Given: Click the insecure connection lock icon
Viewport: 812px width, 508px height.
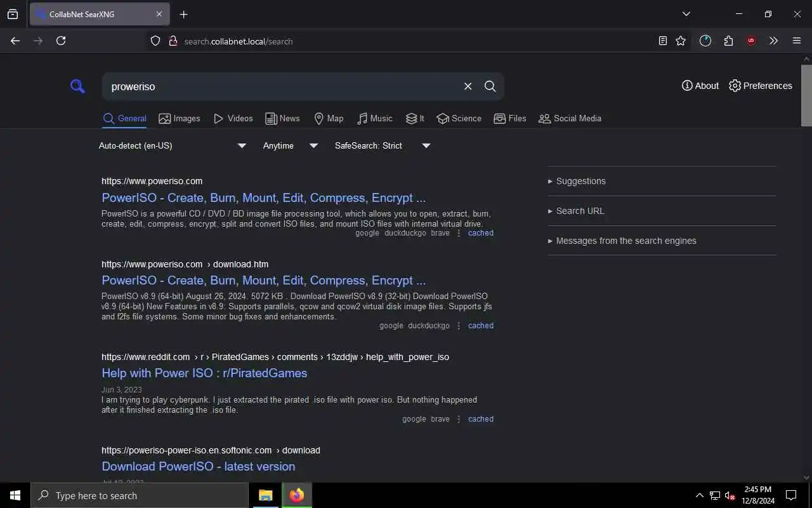Looking at the screenshot, I should click(x=173, y=41).
